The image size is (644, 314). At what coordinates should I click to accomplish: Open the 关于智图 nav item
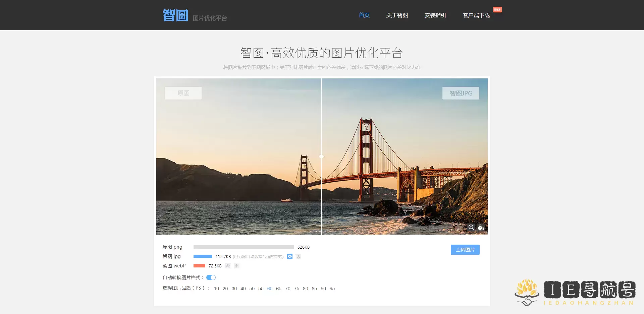397,15
